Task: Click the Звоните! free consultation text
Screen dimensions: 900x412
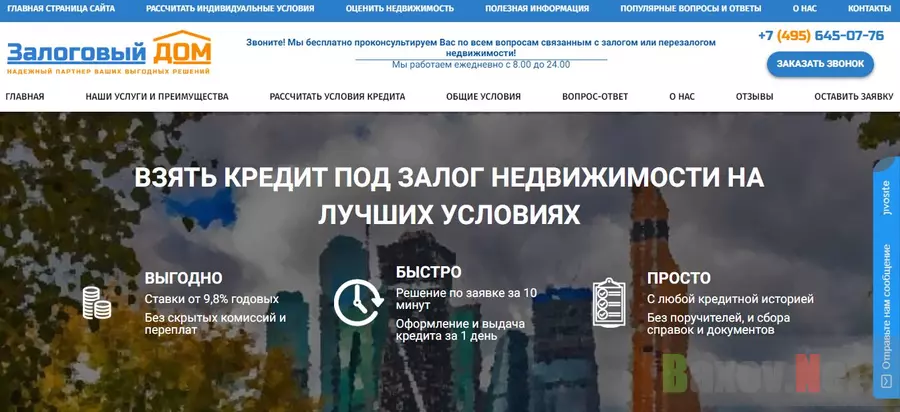Action: (x=481, y=48)
